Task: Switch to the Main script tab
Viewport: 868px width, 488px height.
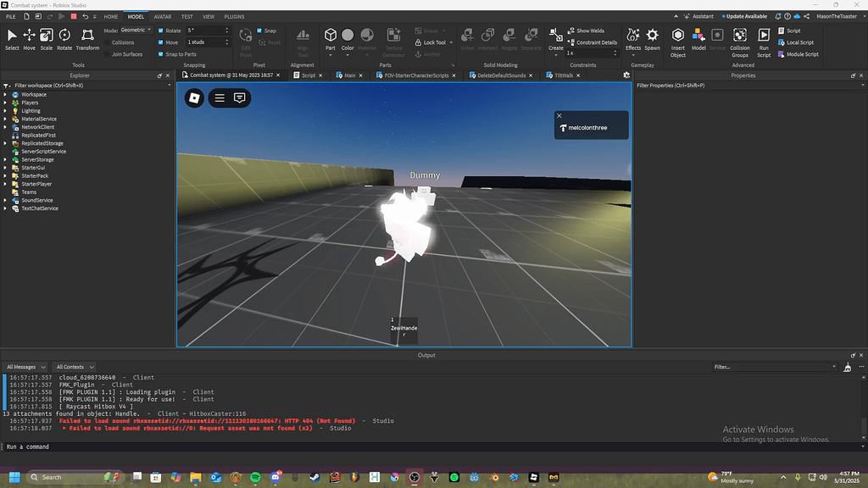Action: pyautogui.click(x=348, y=75)
